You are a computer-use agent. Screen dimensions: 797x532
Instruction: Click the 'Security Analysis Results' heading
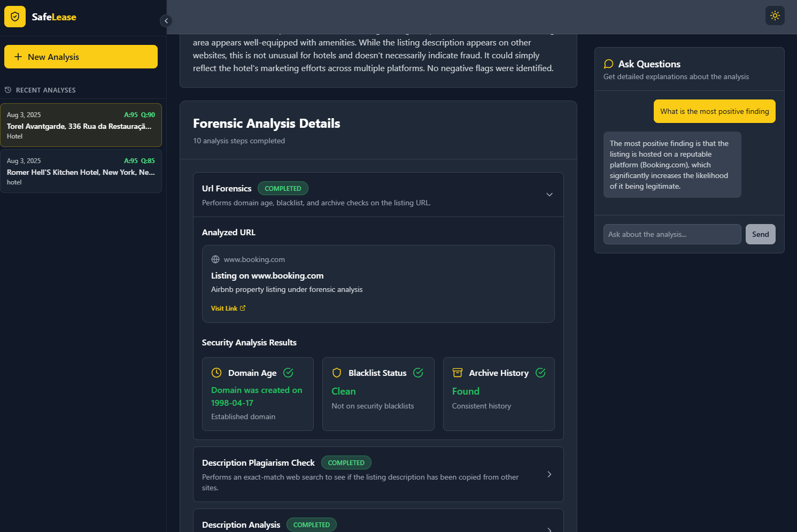click(249, 343)
